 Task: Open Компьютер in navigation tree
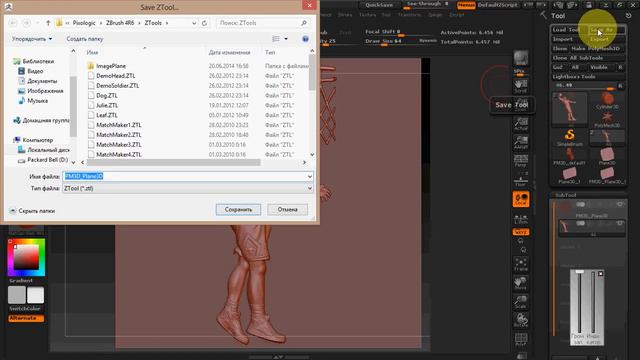click(38, 140)
